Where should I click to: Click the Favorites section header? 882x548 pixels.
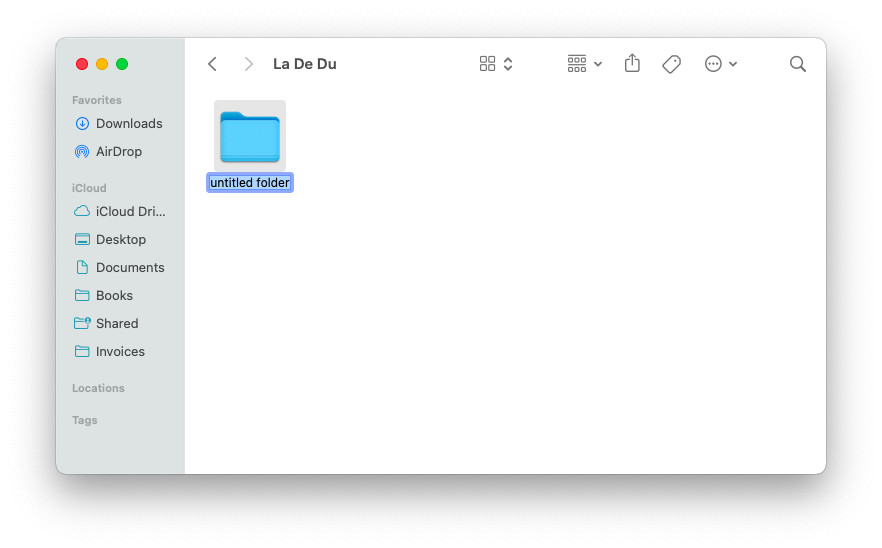[97, 100]
